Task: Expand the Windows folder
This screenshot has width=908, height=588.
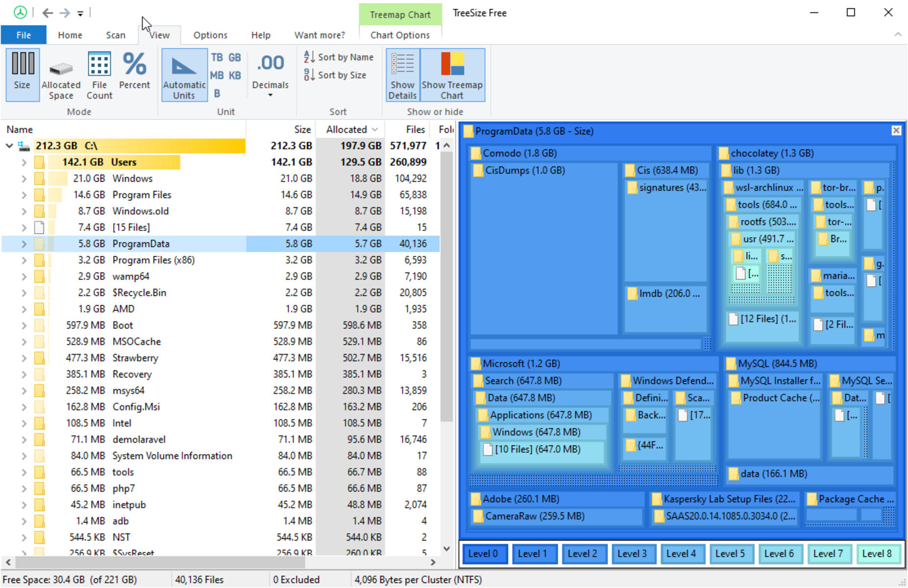Action: pyautogui.click(x=24, y=178)
